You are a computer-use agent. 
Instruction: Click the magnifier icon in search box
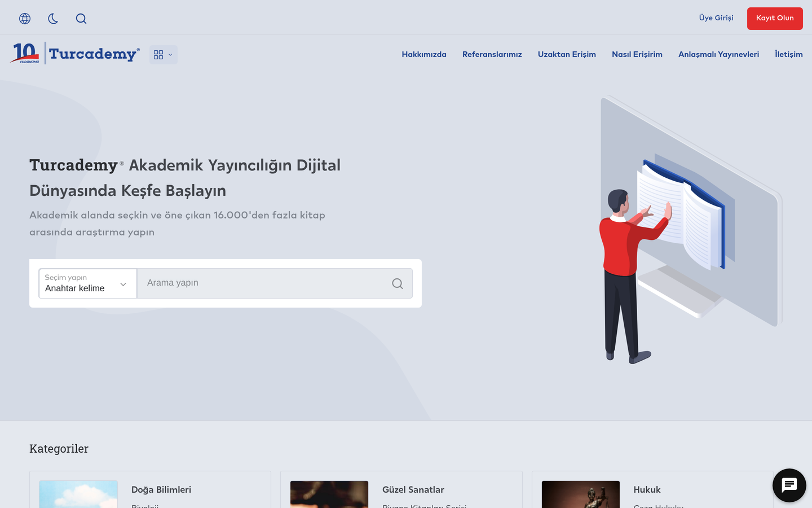tap(398, 283)
